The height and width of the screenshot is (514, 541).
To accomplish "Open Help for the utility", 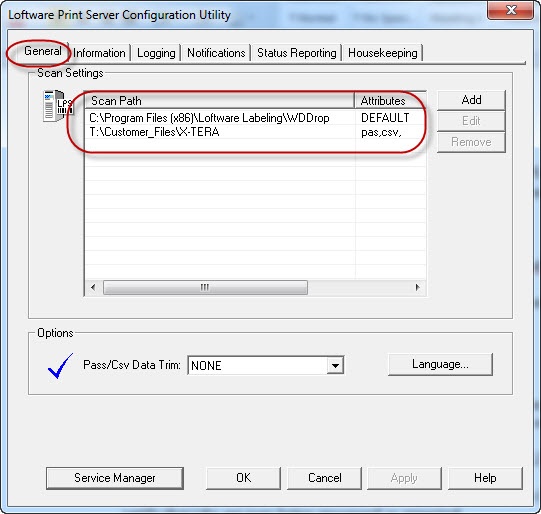I will click(x=485, y=478).
